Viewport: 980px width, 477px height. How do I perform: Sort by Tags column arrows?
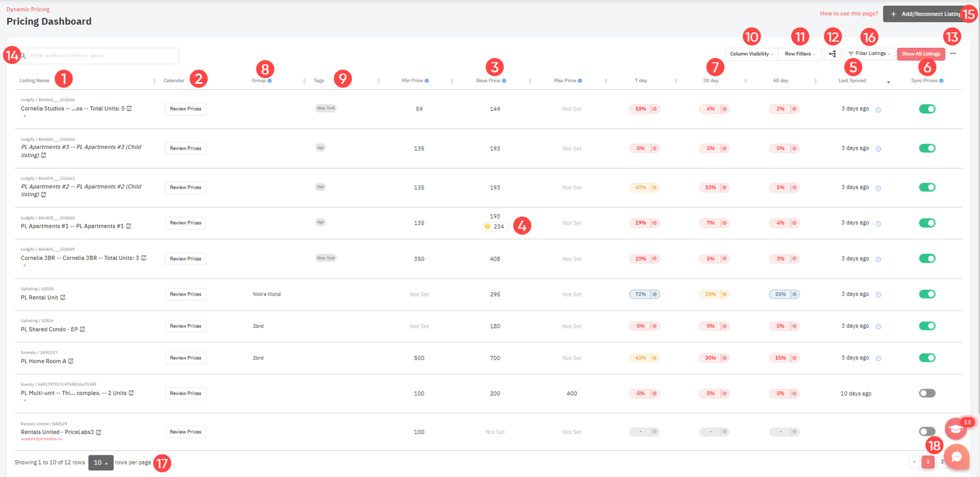[x=379, y=81]
